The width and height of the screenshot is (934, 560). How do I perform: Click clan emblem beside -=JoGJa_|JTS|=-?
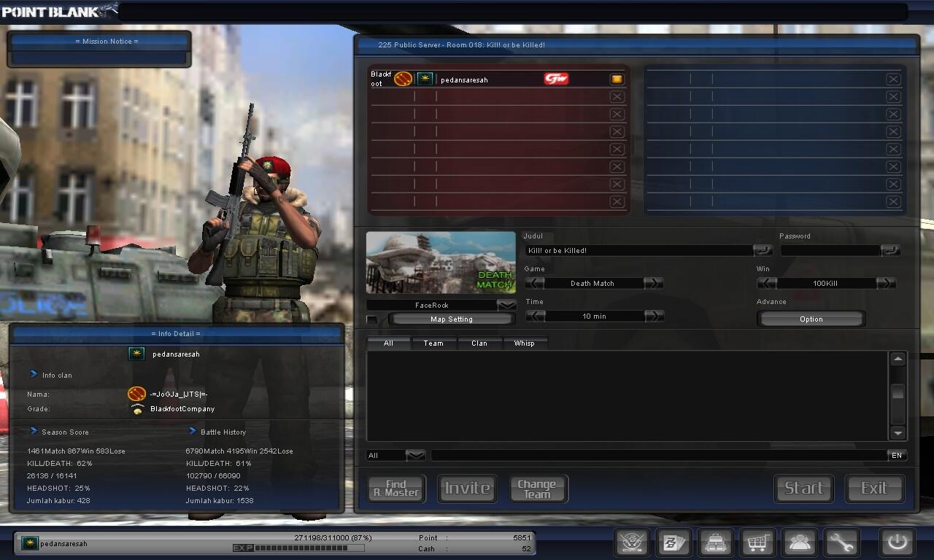[136, 394]
